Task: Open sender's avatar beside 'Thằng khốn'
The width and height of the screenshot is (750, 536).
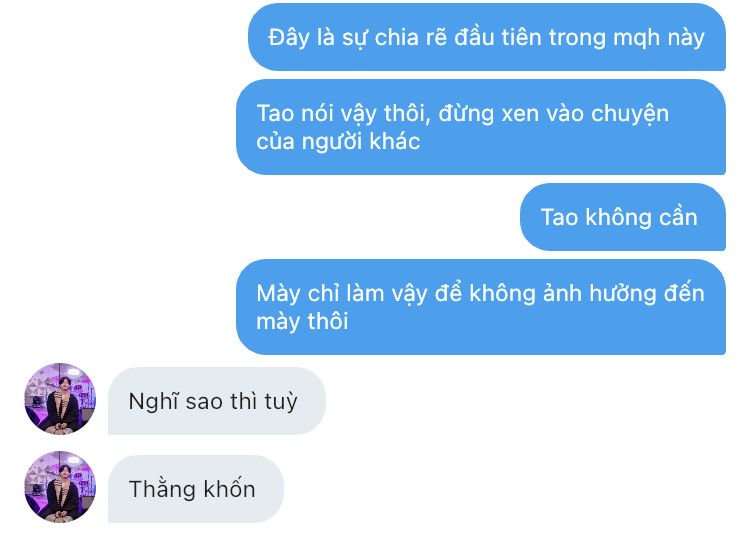Action: pyautogui.click(x=60, y=487)
